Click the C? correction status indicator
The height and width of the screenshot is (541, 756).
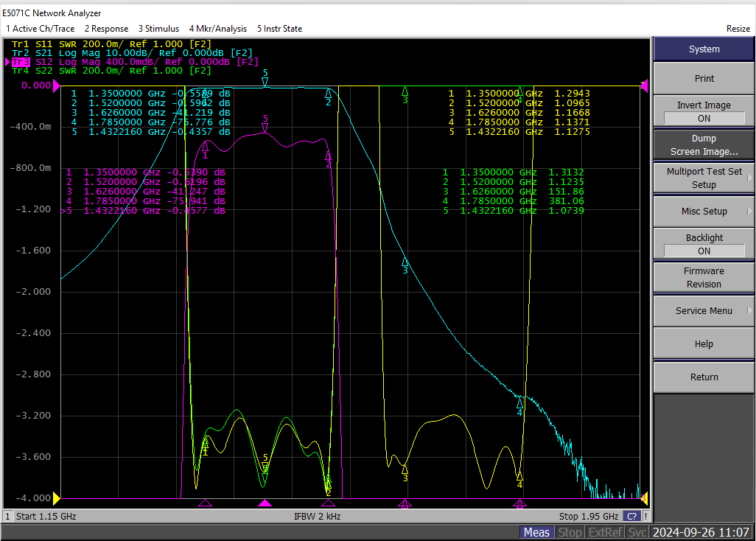pos(631,517)
